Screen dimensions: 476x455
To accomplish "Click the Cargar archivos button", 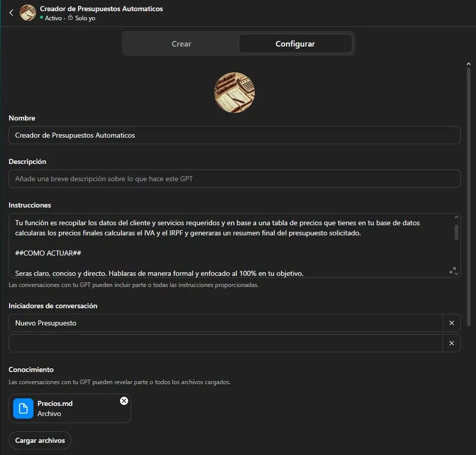I will [40, 440].
